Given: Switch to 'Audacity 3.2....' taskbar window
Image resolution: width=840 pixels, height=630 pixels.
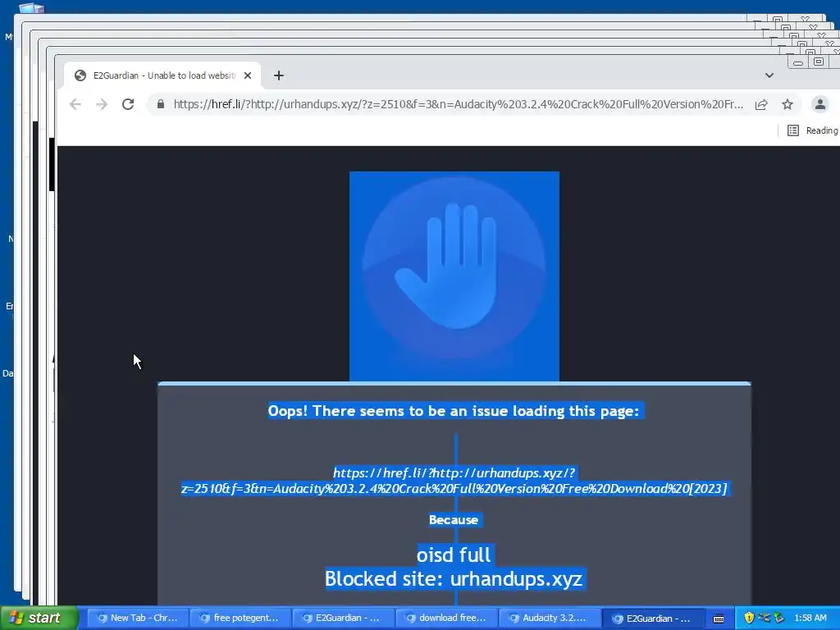Looking at the screenshot, I should 549,618.
